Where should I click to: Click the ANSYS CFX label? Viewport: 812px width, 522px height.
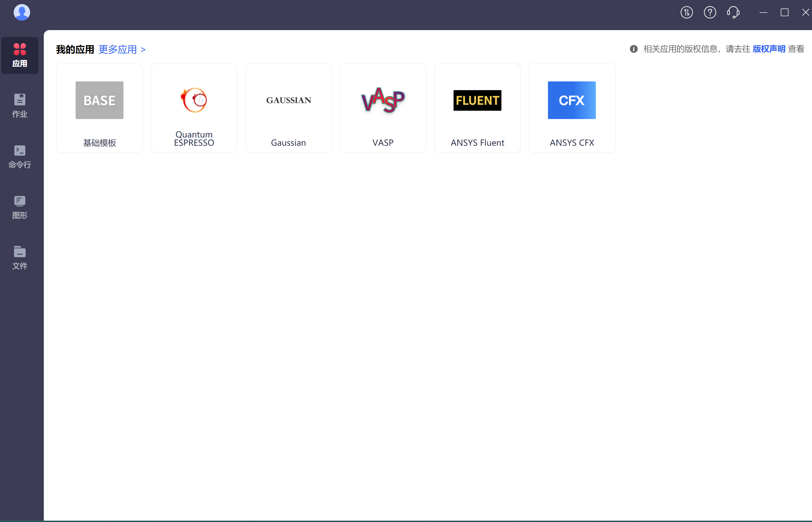tap(572, 143)
